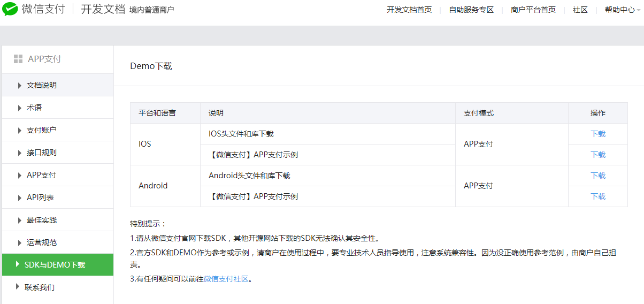Click the 微信支付 brand text in header
This screenshot has height=304, width=644.
(43, 9)
